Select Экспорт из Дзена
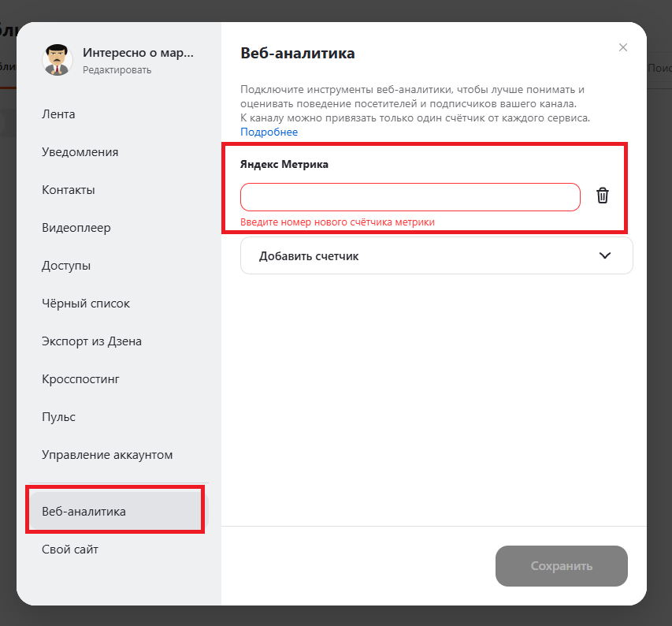Screen dimensions: 672x626 [x=91, y=341]
